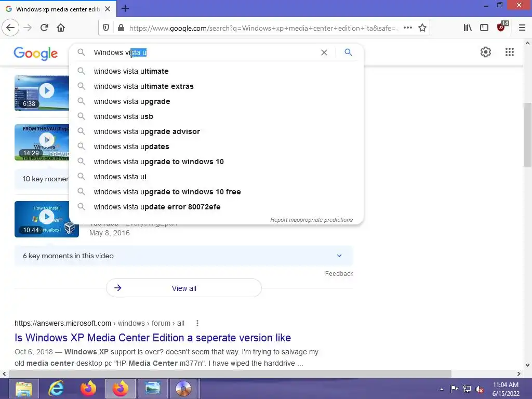This screenshot has width=532, height=399.
Task: Pick the windows vista updates suggestion
Action: pyautogui.click(x=216, y=147)
